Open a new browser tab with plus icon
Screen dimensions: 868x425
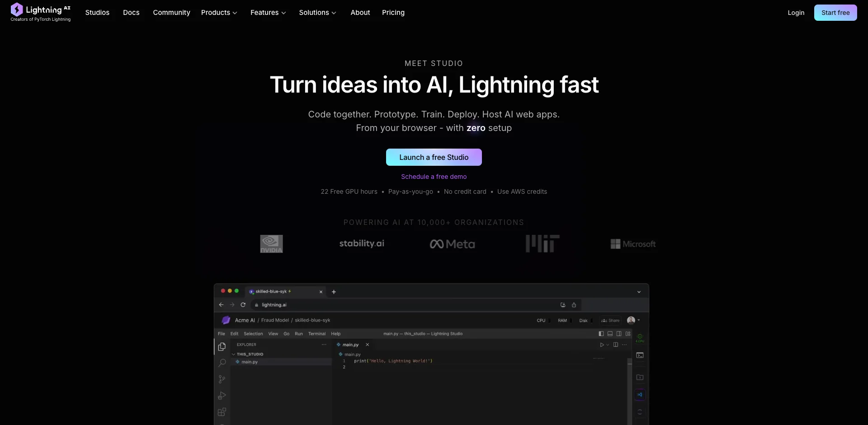point(334,292)
